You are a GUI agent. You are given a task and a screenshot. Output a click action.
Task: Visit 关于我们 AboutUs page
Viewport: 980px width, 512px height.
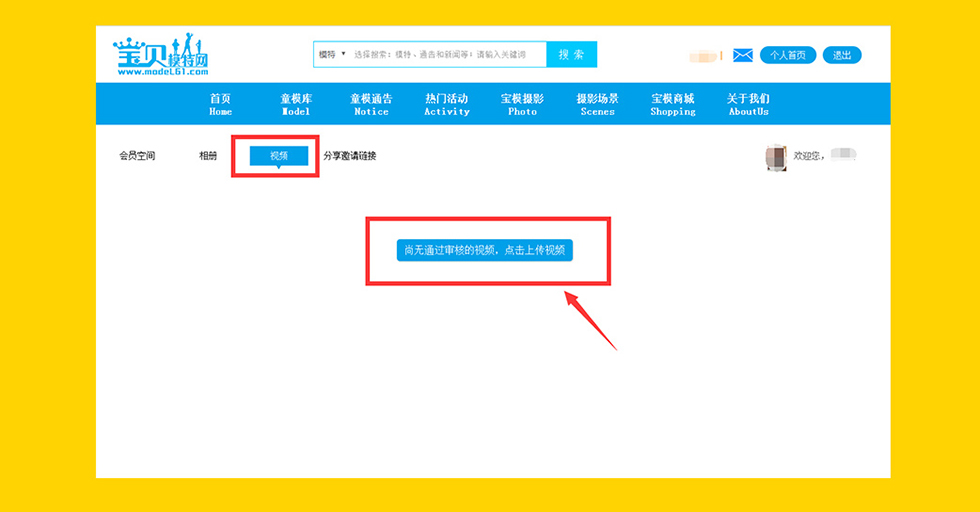coord(748,104)
